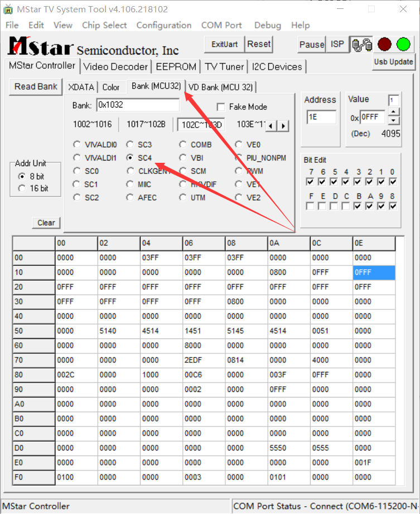Select the AFEC bank radio button

tap(130, 198)
